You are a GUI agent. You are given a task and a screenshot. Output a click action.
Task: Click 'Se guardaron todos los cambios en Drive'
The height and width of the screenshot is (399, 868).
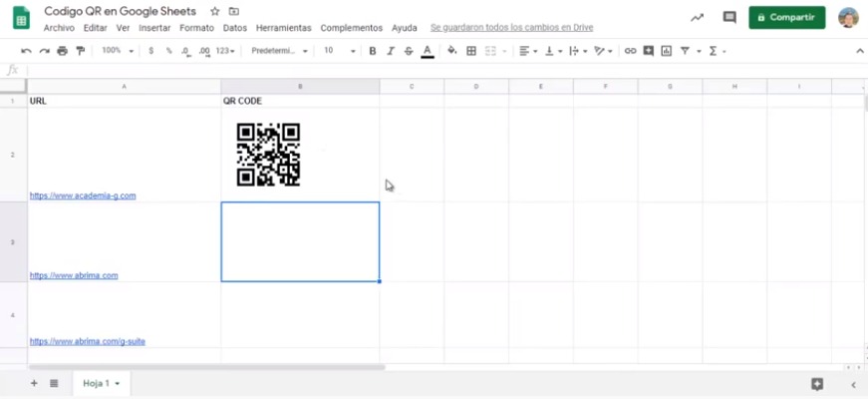click(x=511, y=28)
